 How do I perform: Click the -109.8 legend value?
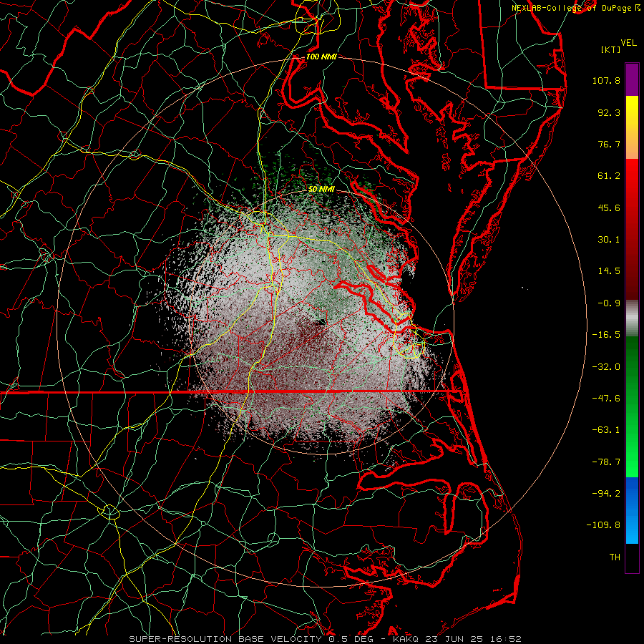pyautogui.click(x=603, y=525)
